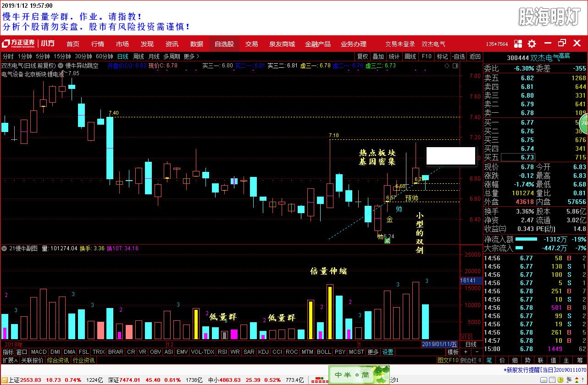The image size is (588, 385).
Task: Open the 综合资讯 tab
Action: tap(58, 360)
